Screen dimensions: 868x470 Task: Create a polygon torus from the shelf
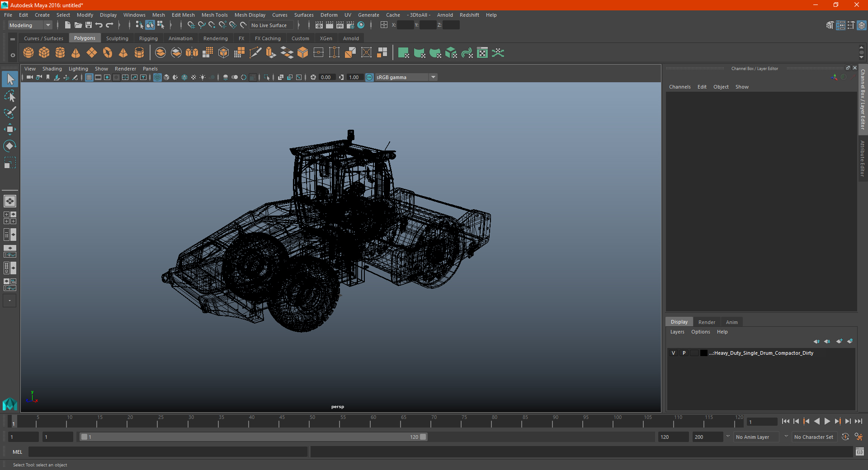(x=108, y=53)
